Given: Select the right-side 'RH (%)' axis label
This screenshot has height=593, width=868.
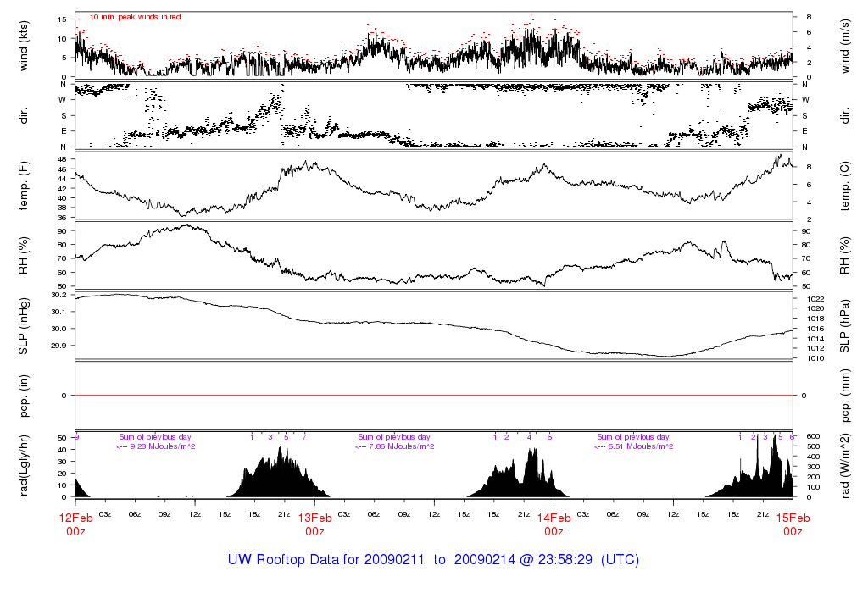Looking at the screenshot, I should point(845,256).
